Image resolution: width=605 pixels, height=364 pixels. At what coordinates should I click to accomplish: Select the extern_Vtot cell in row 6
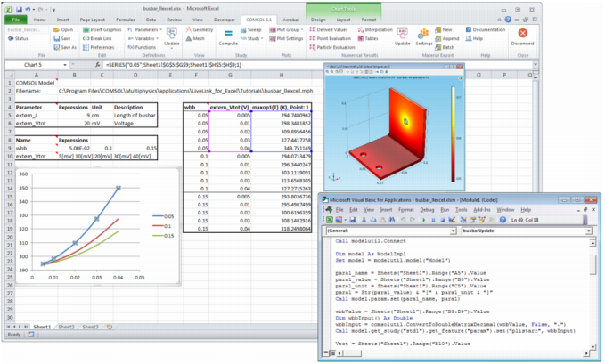[x=36, y=124]
